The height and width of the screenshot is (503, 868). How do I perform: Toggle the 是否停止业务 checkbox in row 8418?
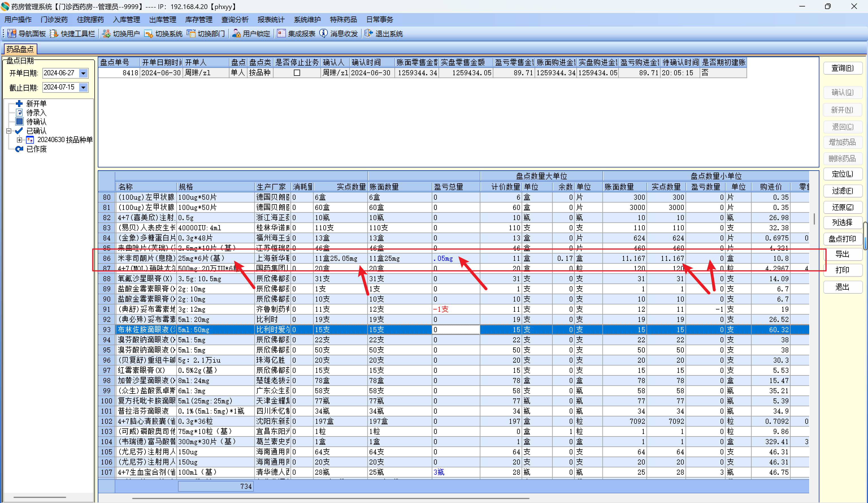297,73
